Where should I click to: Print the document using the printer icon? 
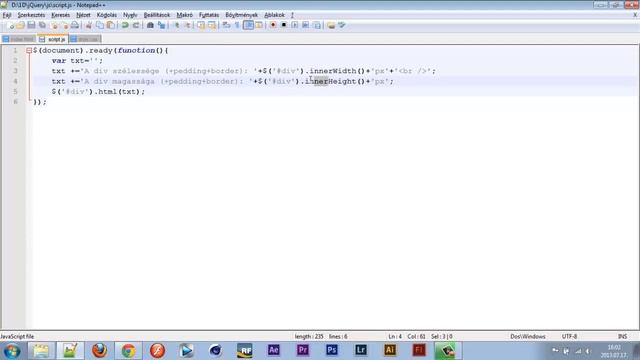point(75,25)
